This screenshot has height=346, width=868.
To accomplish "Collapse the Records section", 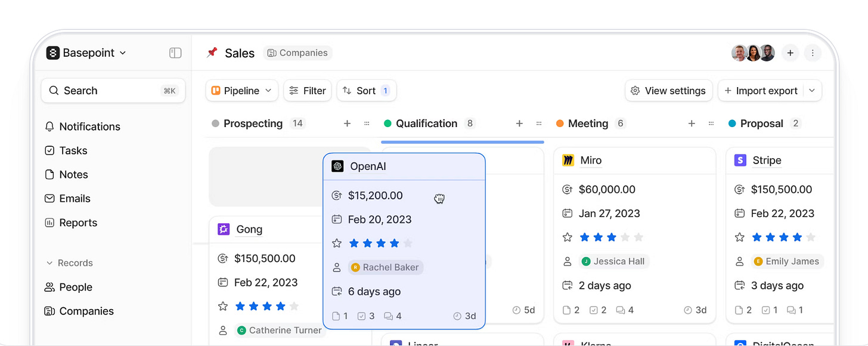I will click(x=69, y=263).
